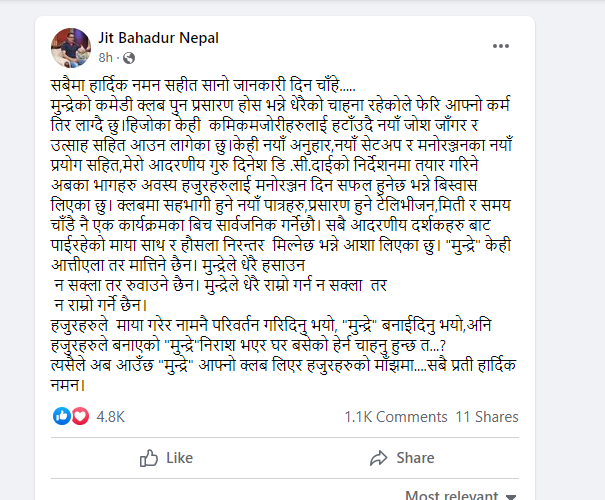Click the post paragraph mentioning दिनेश डि .सी.
This screenshot has width=605, height=500.
(x=264, y=165)
